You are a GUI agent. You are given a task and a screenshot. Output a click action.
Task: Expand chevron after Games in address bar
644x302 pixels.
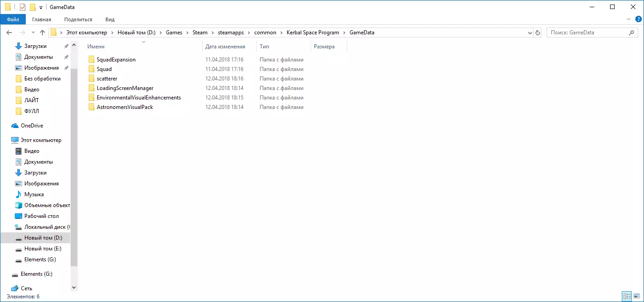(187, 33)
